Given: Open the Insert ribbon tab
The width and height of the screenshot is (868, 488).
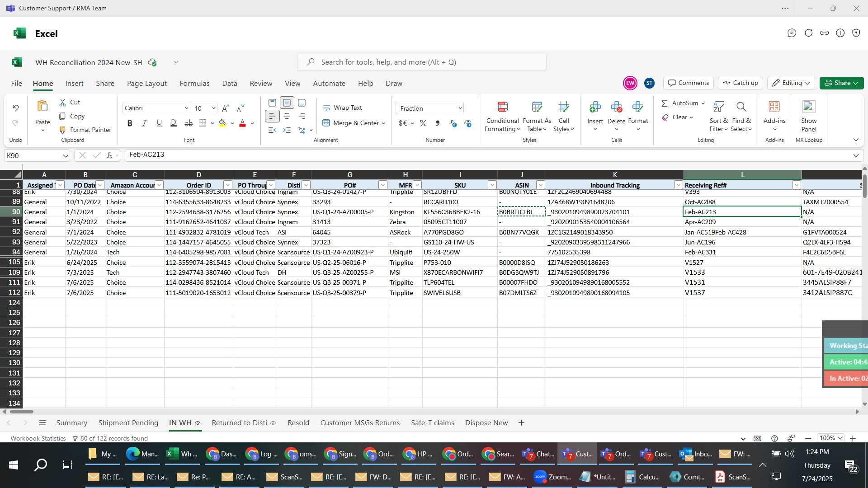Looking at the screenshot, I should [x=74, y=84].
